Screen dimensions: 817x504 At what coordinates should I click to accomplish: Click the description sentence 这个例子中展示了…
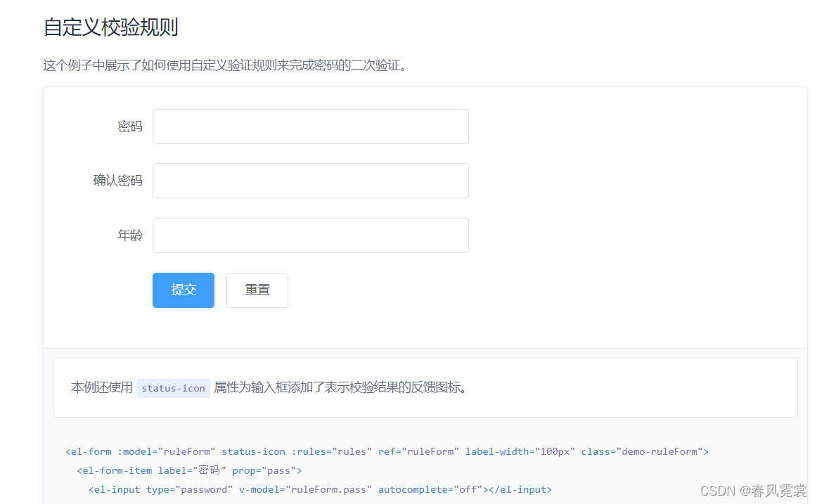click(225, 65)
